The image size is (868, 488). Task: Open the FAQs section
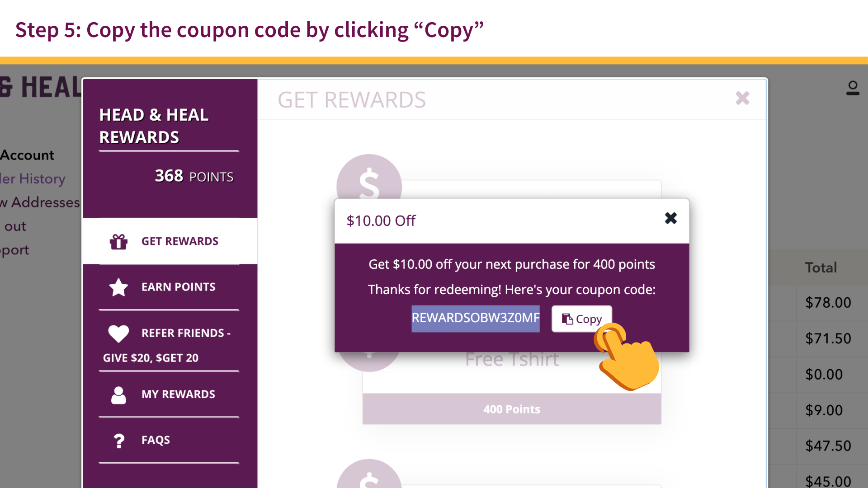(156, 440)
